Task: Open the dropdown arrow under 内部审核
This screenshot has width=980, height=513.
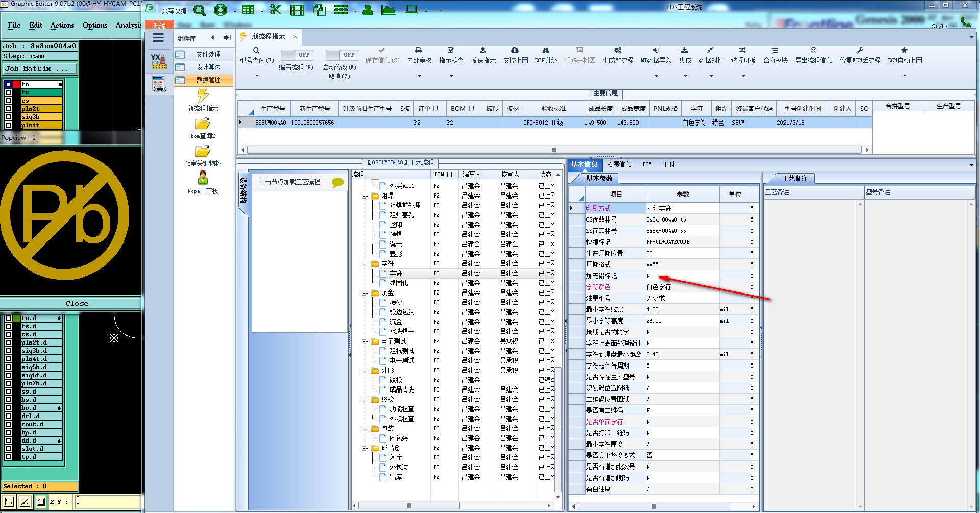Action: point(419,76)
